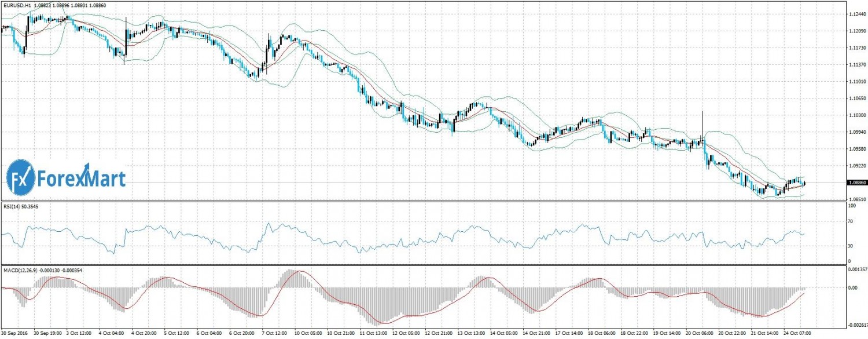Image resolution: width=868 pixels, height=339 pixels.
Task: Select the 24 Oct 07:00 time marker
Action: coord(797,334)
